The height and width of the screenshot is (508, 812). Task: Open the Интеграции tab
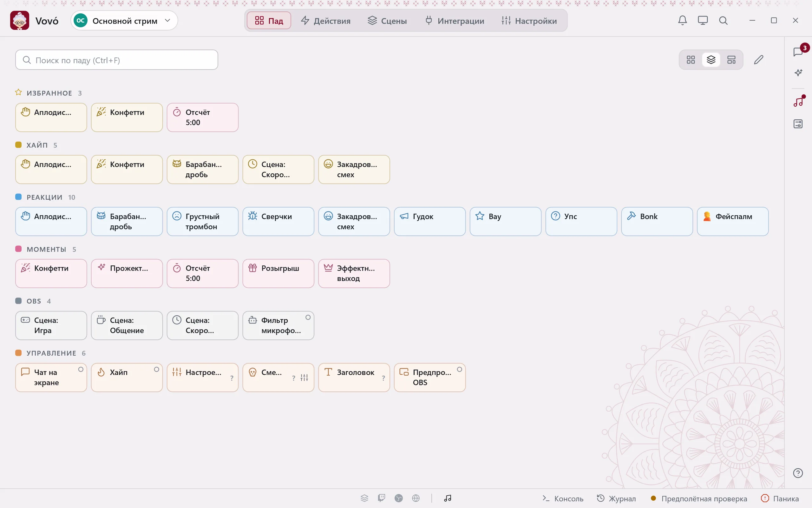click(454, 21)
